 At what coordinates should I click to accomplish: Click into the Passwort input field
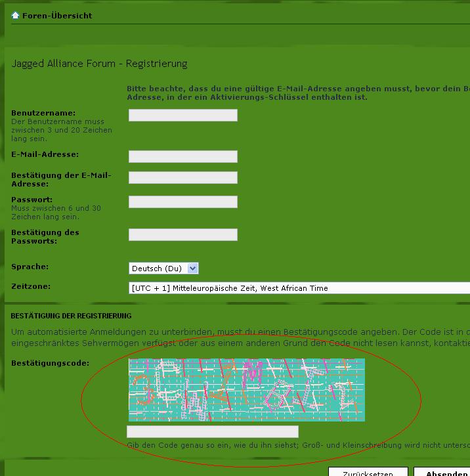[183, 202]
